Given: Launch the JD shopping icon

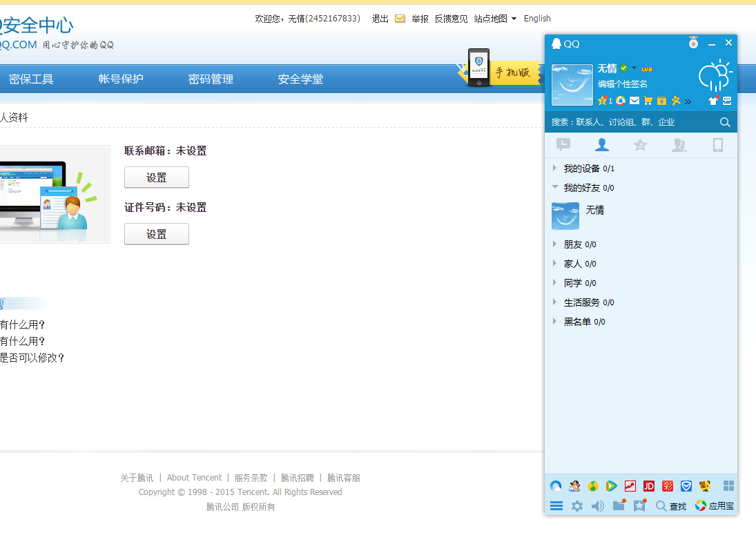Looking at the screenshot, I should pyautogui.click(x=649, y=486).
